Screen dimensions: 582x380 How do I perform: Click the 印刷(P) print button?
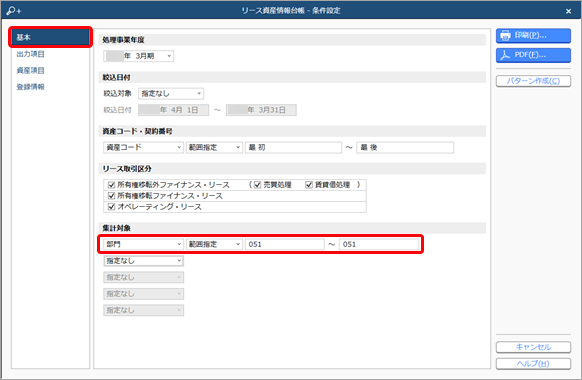pyautogui.click(x=533, y=36)
